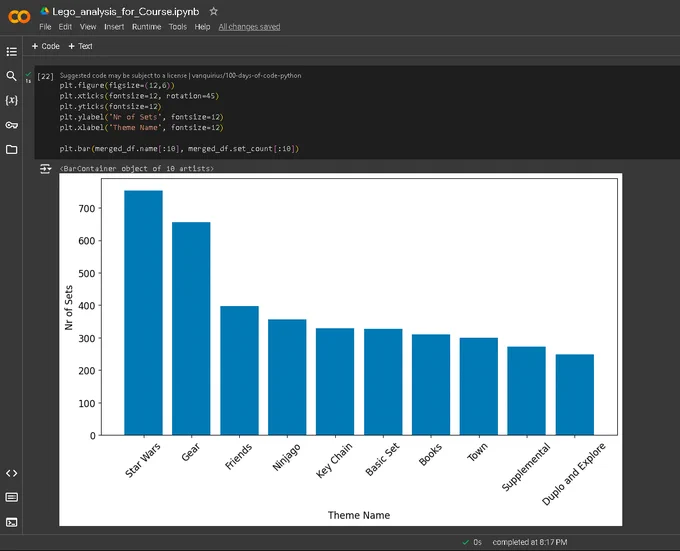Click the Colab logo icon

point(19,17)
